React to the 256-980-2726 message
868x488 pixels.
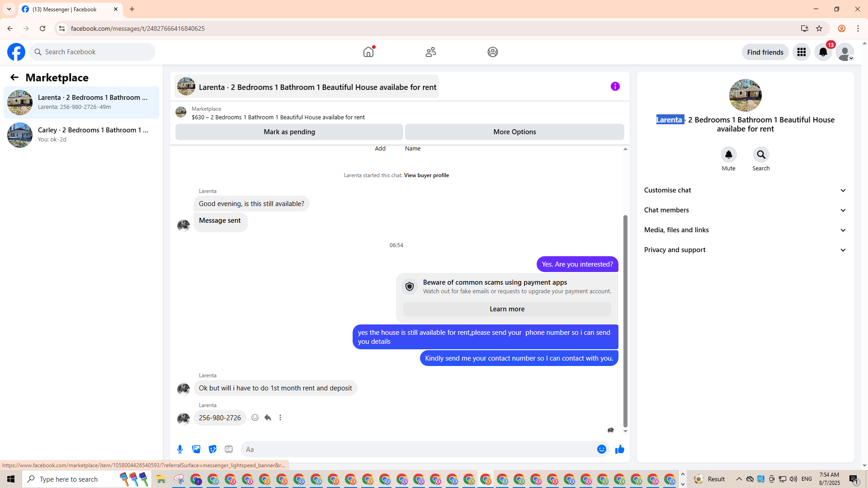pyautogui.click(x=255, y=418)
